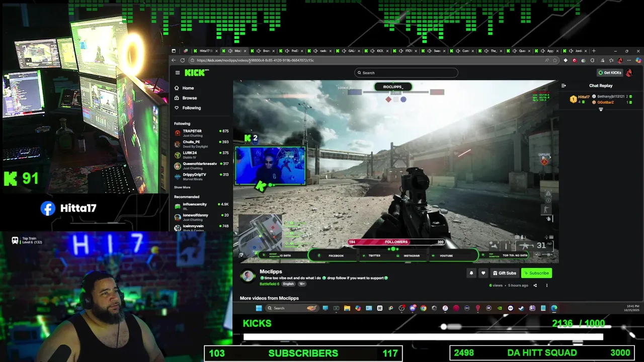Open Microsoft Edge from the taskbar
This screenshot has width=644, height=362.
click(554, 308)
